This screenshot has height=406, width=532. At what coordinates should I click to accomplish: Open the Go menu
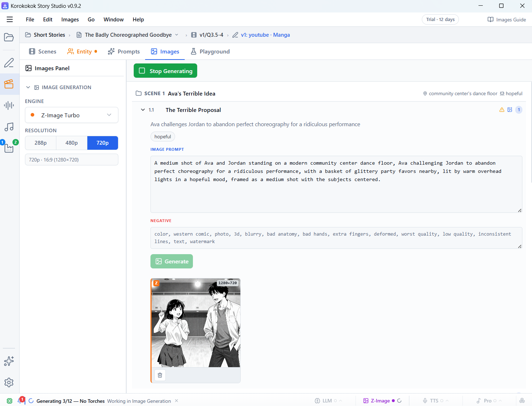(x=91, y=20)
